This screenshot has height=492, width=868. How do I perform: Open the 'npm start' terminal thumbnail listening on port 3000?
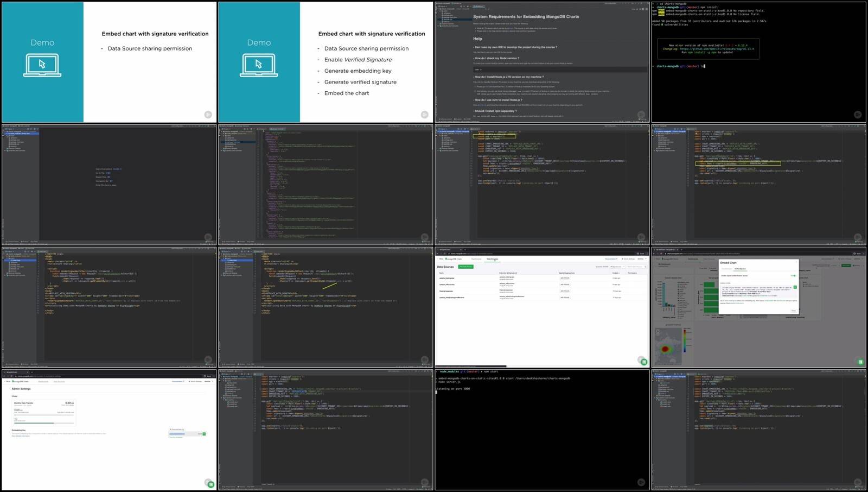(x=542, y=431)
